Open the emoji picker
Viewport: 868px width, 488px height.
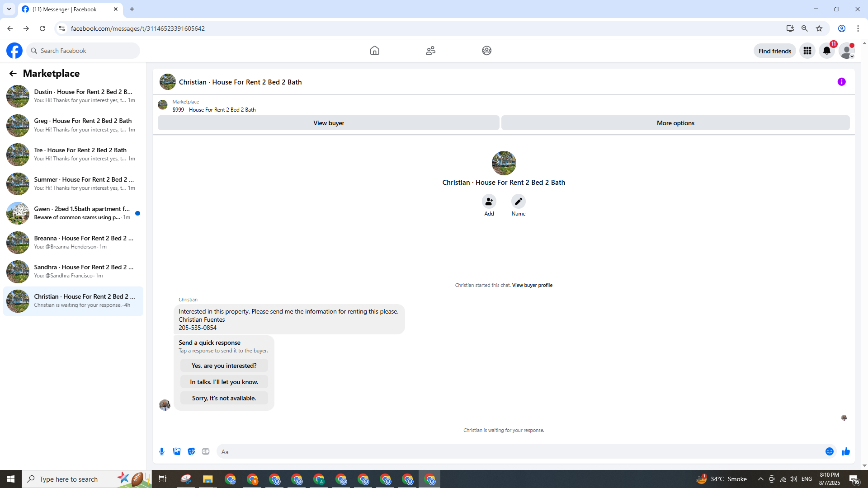[x=829, y=451]
